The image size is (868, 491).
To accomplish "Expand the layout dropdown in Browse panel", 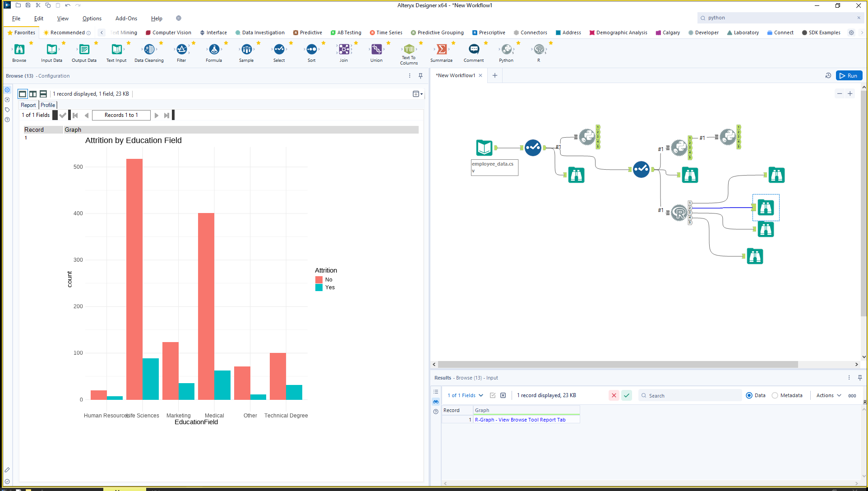I will point(418,94).
